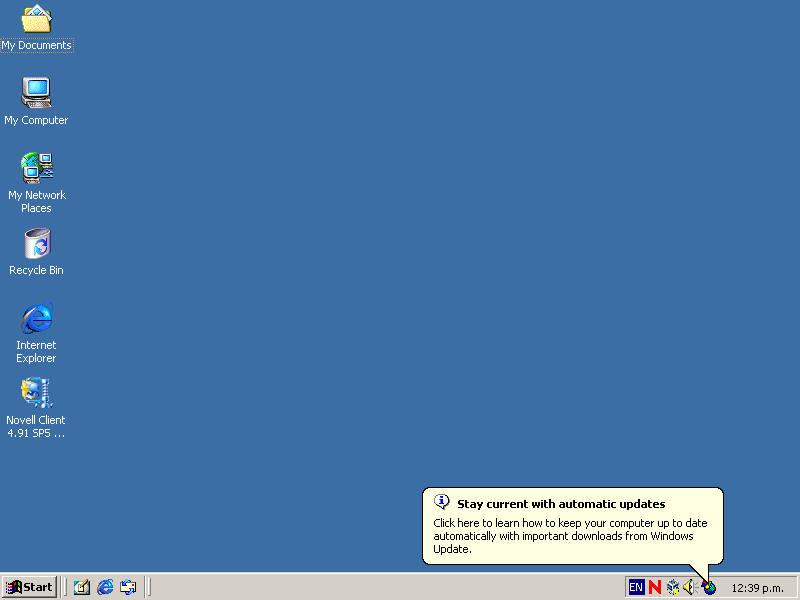Click the EN language indicator in tray
The height and width of the screenshot is (600, 800).
tap(636, 587)
